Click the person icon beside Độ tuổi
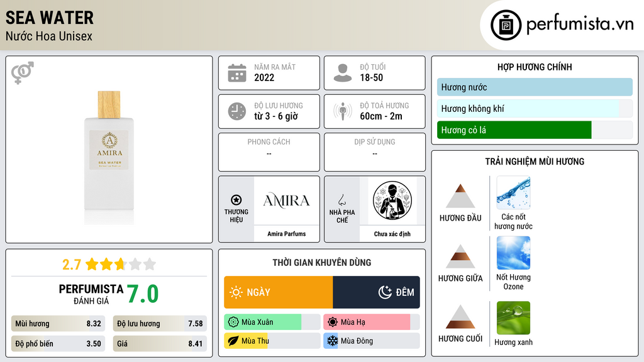The image size is (644, 362). pyautogui.click(x=343, y=73)
